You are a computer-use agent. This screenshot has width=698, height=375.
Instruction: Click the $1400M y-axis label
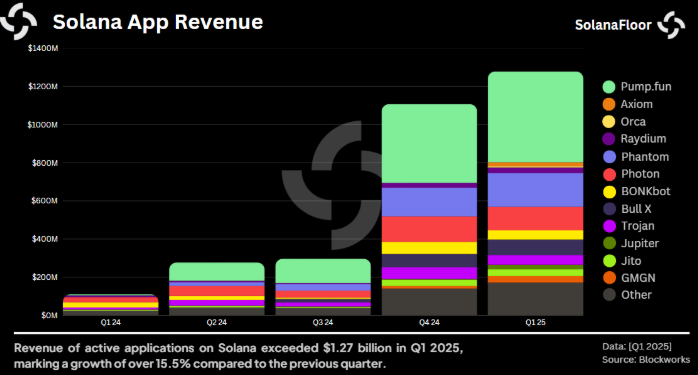(x=43, y=48)
